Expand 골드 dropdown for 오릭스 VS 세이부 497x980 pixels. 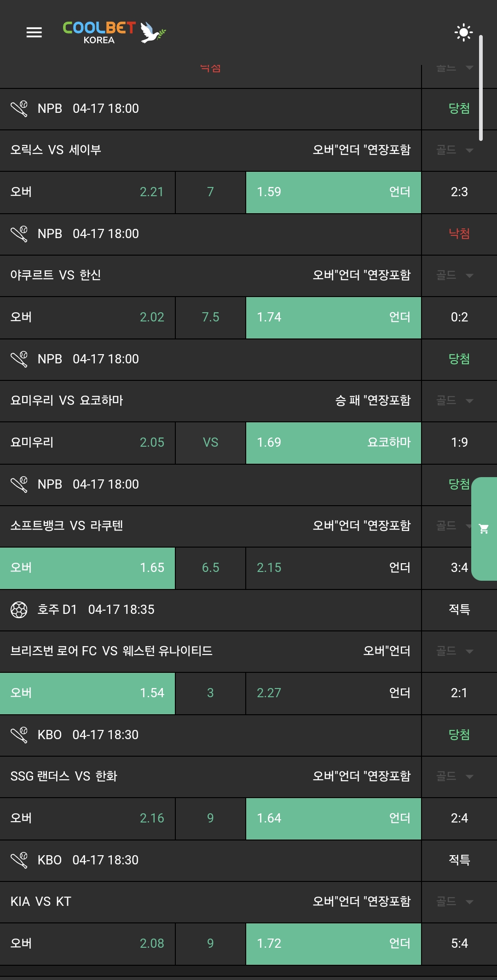[455, 150]
